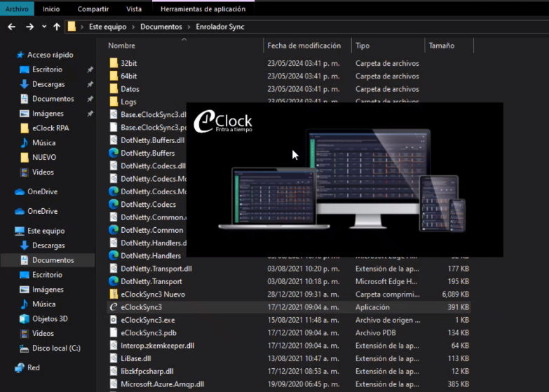This screenshot has width=549, height=392.
Task: Select DotNetty.Transport.dll file icon
Action: coord(114,269)
